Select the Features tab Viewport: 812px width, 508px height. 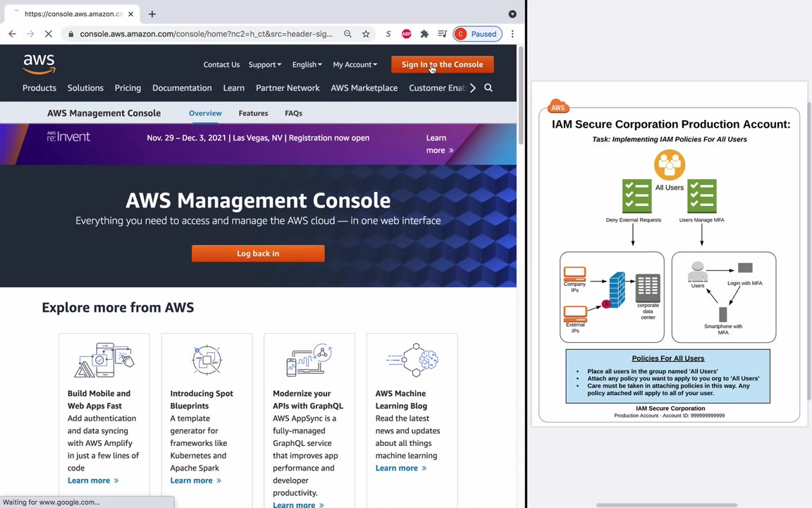253,113
